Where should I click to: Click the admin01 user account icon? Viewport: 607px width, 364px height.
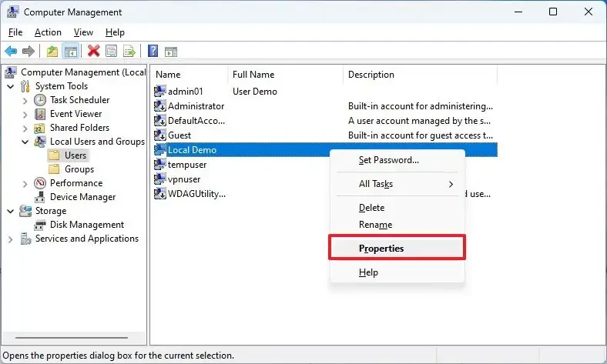(160, 92)
